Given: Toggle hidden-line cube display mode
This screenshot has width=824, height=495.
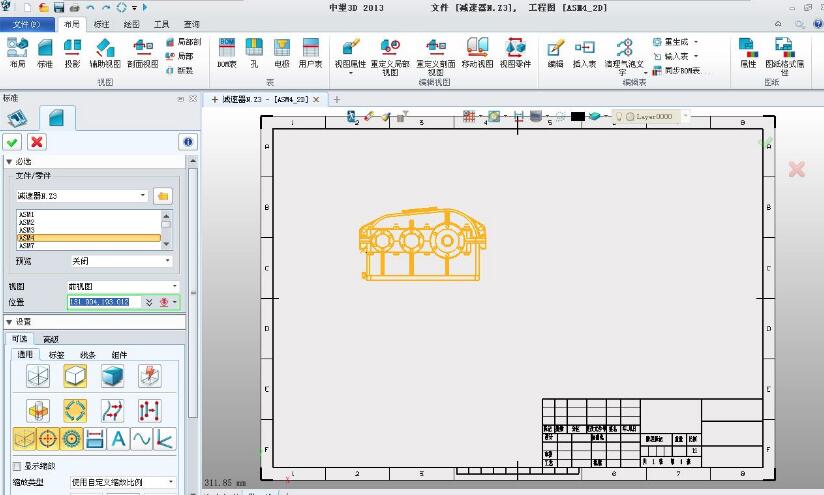Looking at the screenshot, I should (x=75, y=376).
